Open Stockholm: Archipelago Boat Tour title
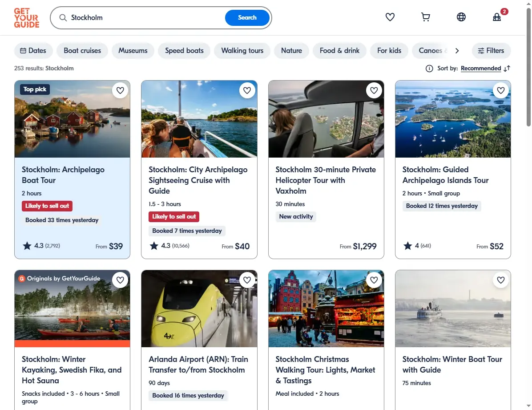 pyautogui.click(x=63, y=175)
